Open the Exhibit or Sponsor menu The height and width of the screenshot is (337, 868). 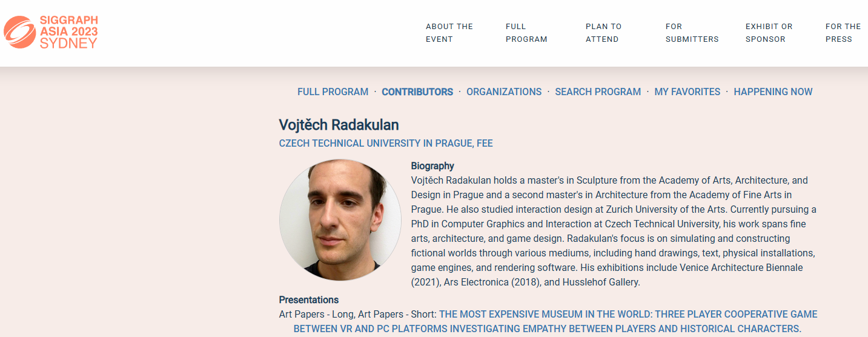pyautogui.click(x=769, y=33)
